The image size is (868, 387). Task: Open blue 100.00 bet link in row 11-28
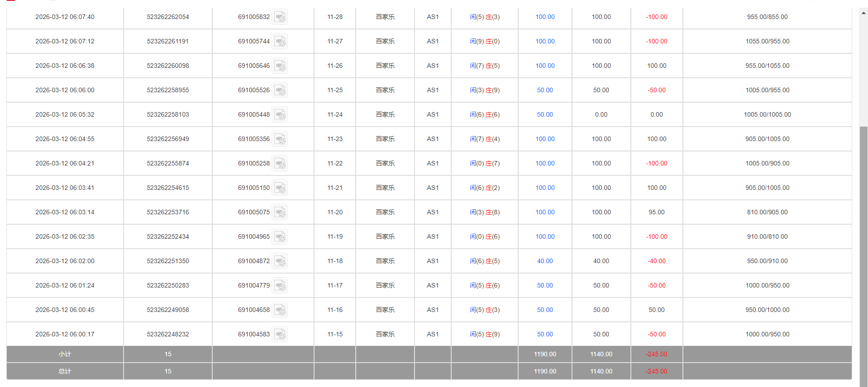(x=545, y=17)
